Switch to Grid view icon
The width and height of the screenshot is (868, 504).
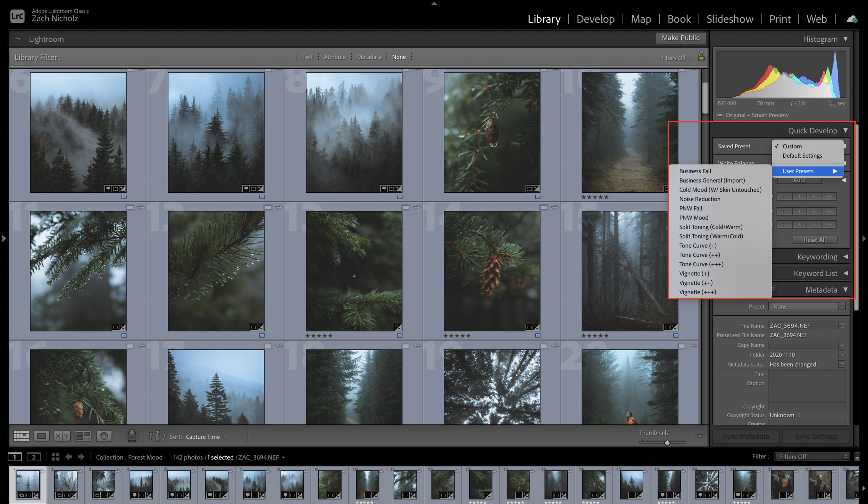(21, 436)
